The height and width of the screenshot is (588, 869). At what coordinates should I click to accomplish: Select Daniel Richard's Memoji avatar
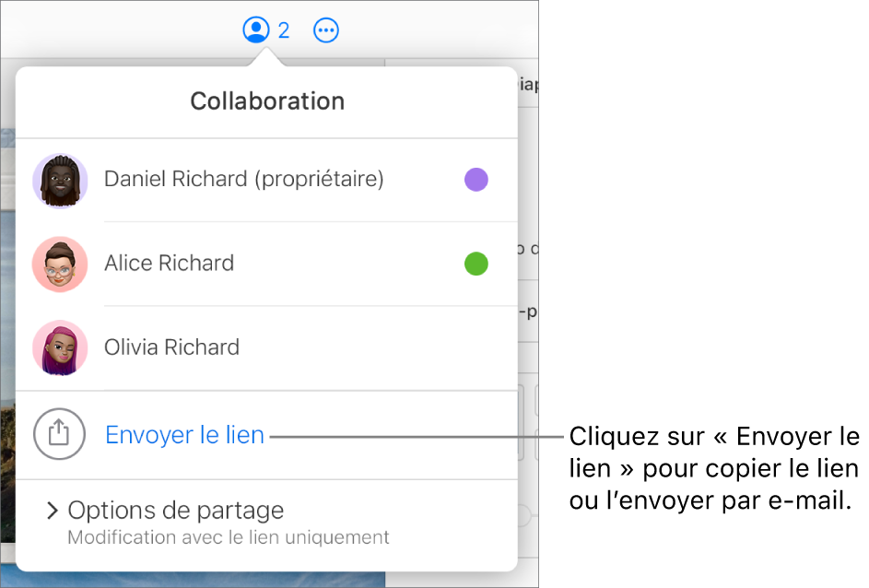pyautogui.click(x=60, y=181)
